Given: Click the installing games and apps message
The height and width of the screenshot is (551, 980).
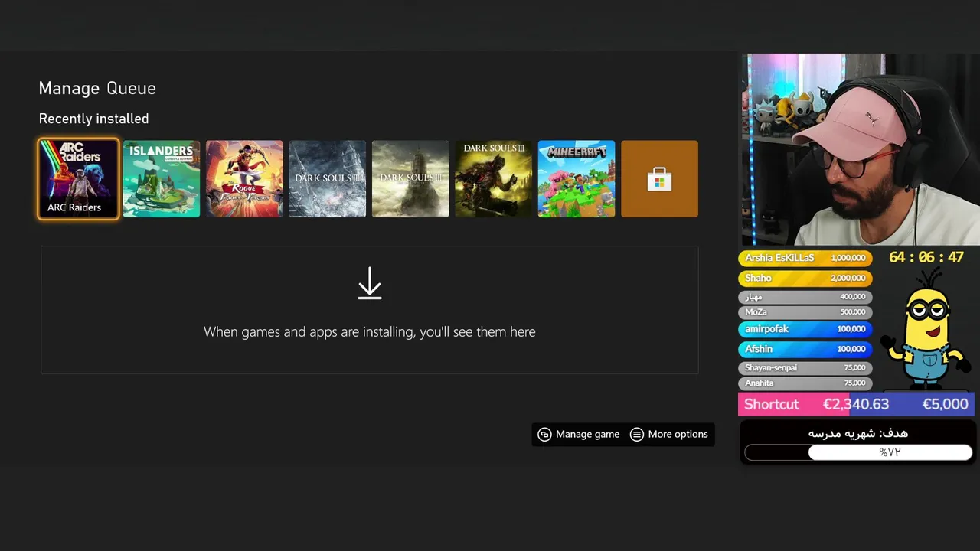Looking at the screenshot, I should (370, 332).
